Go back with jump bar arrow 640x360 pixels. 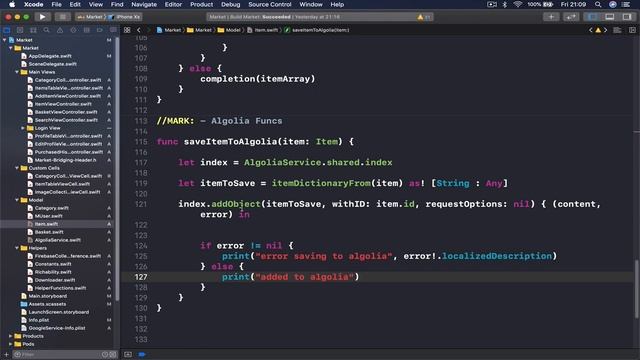click(139, 30)
